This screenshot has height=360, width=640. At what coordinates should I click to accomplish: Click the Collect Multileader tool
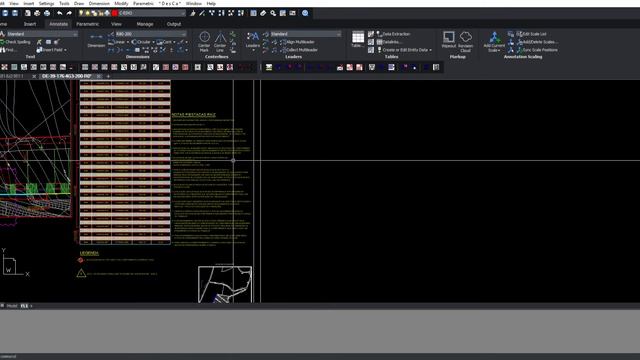tap(299, 50)
